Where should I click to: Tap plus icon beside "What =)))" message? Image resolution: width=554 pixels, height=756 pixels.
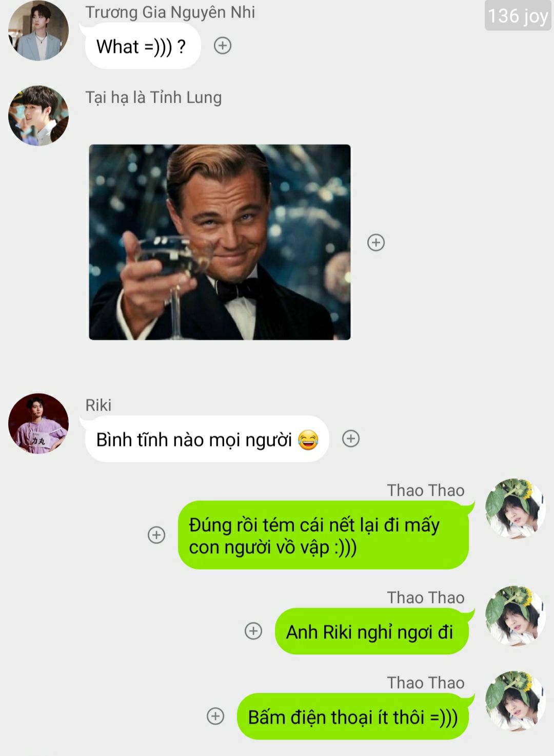point(222,46)
